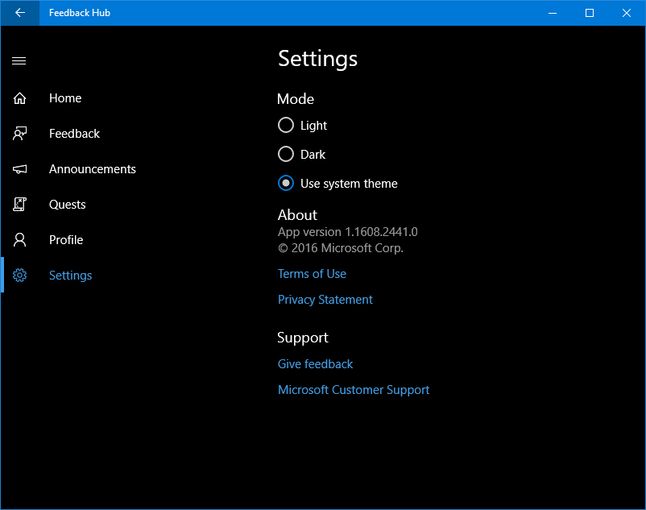The width and height of the screenshot is (646, 510).
Task: Go to the Feedback section
Action: pos(74,133)
